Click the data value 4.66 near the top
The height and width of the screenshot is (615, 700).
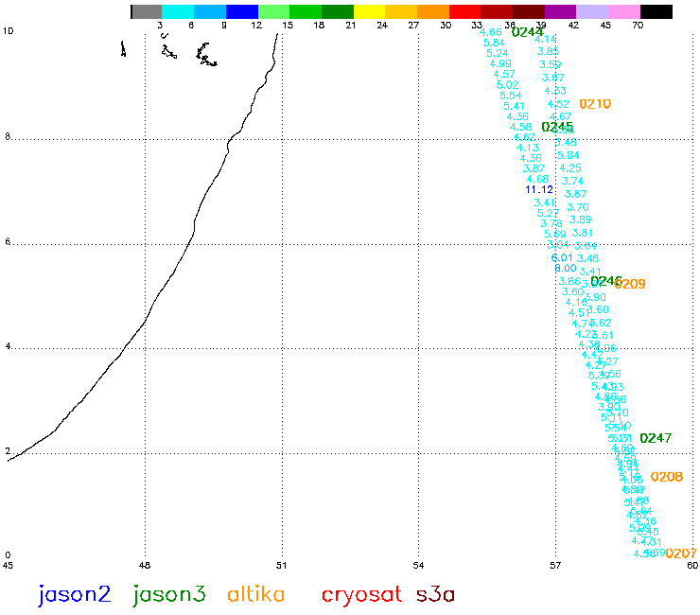(491, 32)
